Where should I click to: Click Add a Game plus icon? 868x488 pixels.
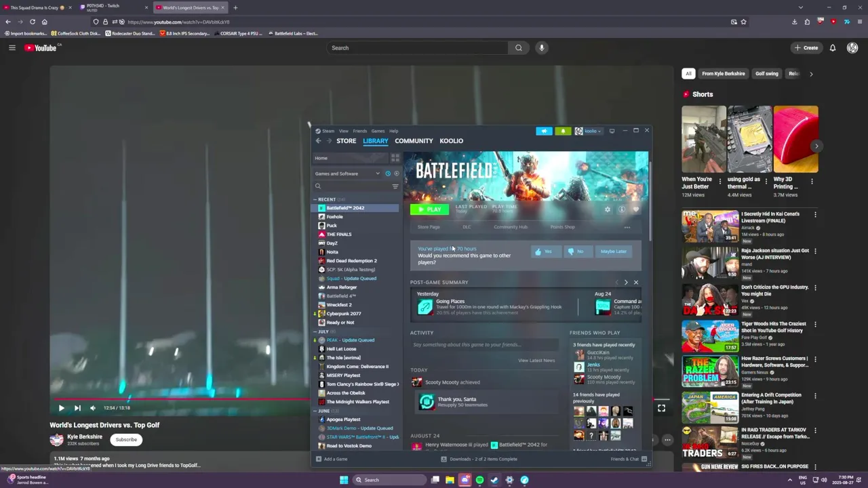319,459
